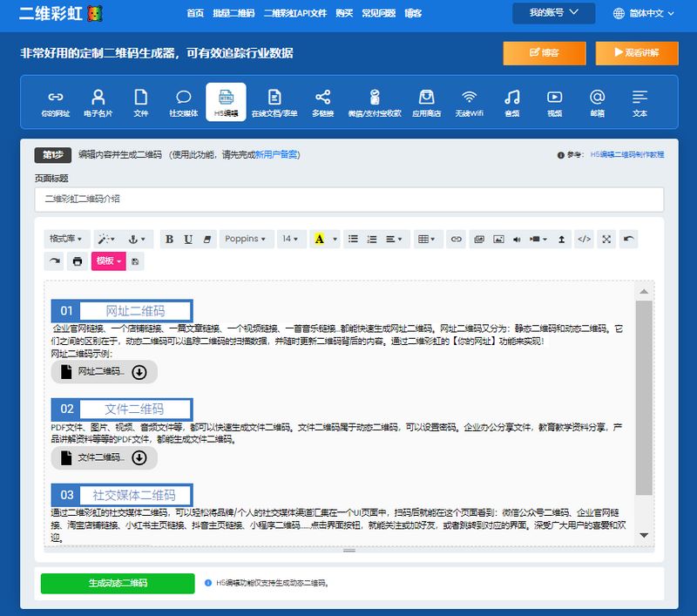Viewport: 697px width, 616px height.
Task: Go to 首页 in the top navigation
Action: [195, 13]
